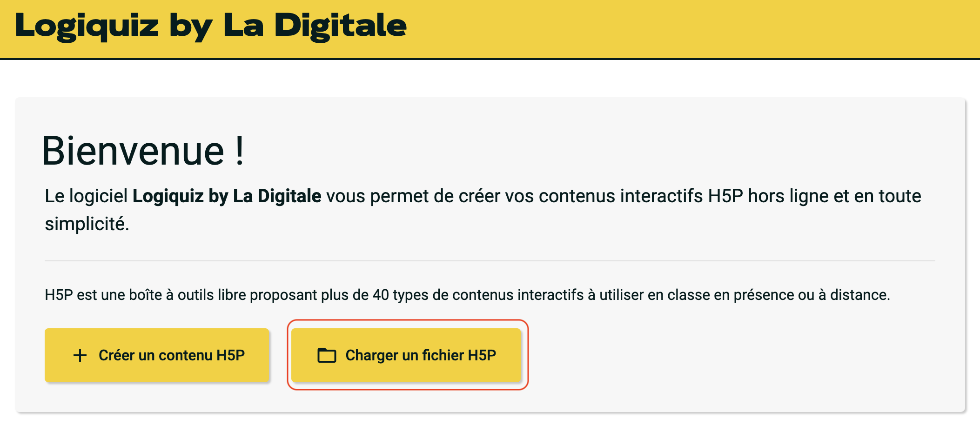The height and width of the screenshot is (425, 980).
Task: Click the folder icon on Charger button
Action: tap(327, 355)
